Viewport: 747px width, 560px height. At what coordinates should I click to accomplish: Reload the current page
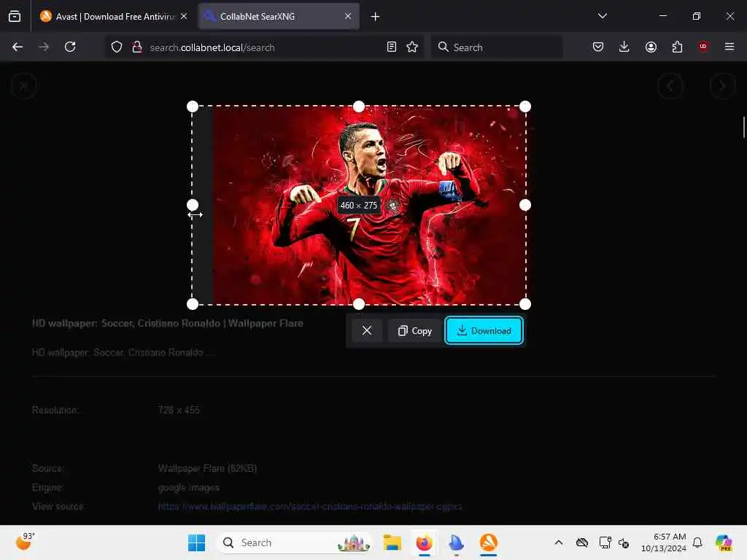70,47
